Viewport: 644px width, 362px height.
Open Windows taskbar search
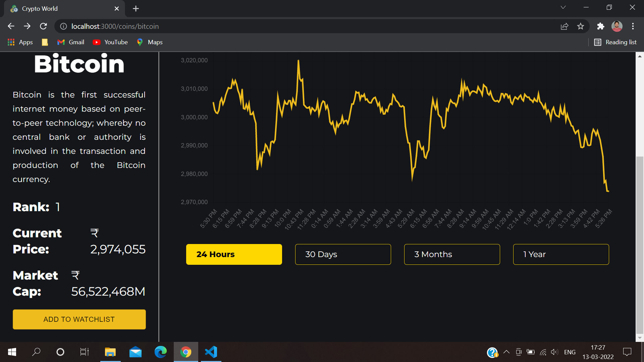tap(36, 352)
